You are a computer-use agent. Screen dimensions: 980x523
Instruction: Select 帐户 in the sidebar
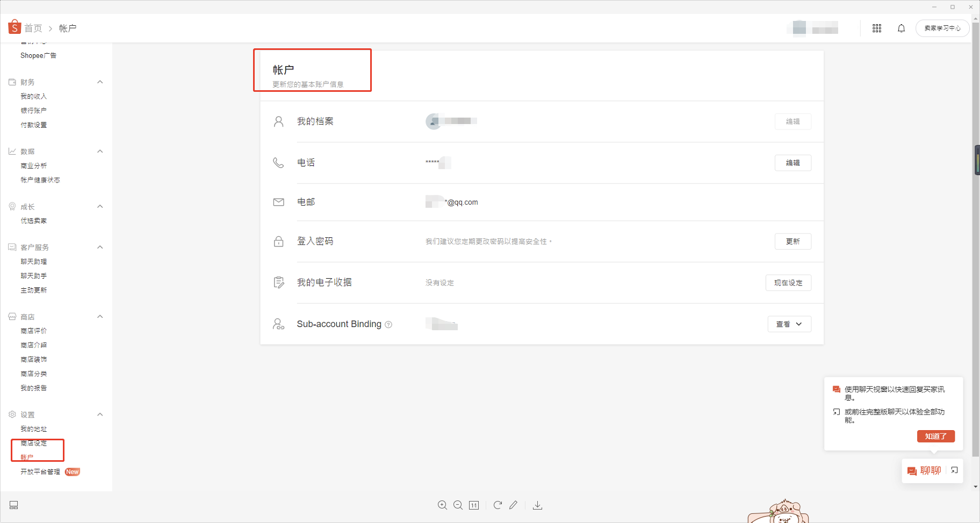27,457
